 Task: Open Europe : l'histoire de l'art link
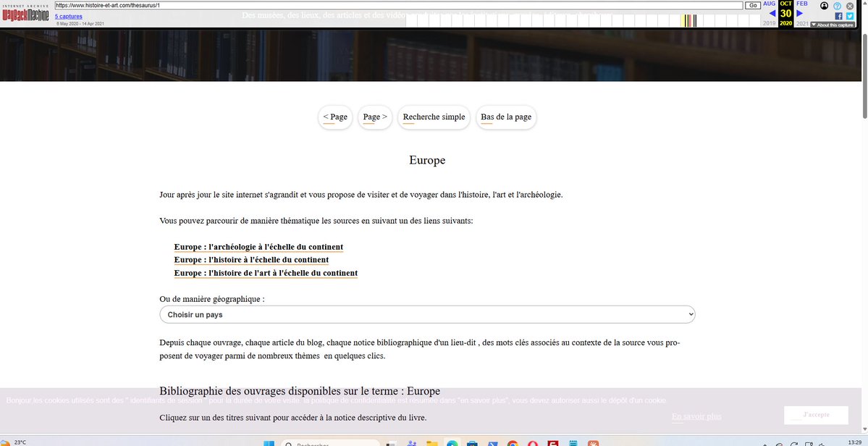(x=266, y=274)
